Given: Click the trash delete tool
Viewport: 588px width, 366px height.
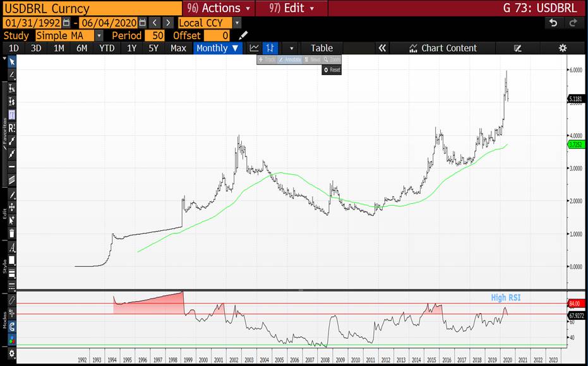Looking at the screenshot, I should pyautogui.click(x=11, y=233).
